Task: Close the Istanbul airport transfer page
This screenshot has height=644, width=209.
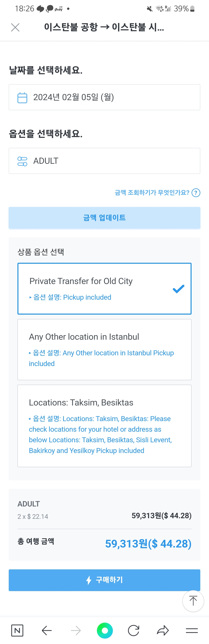Action: point(15,27)
